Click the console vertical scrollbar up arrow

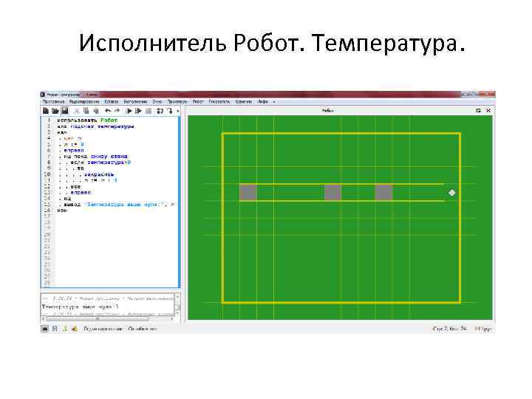click(177, 297)
